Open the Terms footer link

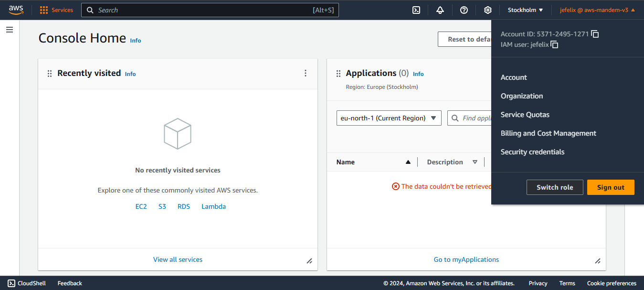coord(567,283)
